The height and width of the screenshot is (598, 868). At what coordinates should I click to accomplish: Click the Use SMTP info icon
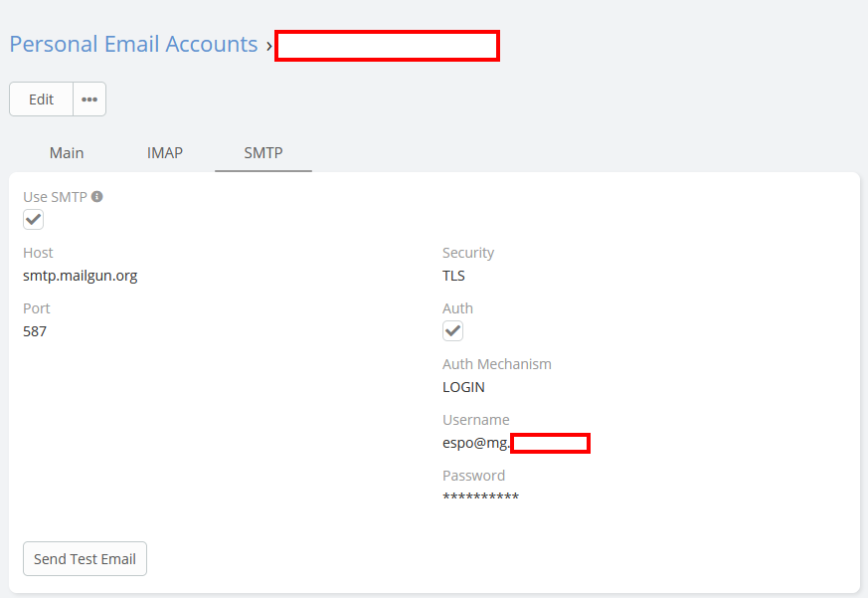pyautogui.click(x=96, y=197)
